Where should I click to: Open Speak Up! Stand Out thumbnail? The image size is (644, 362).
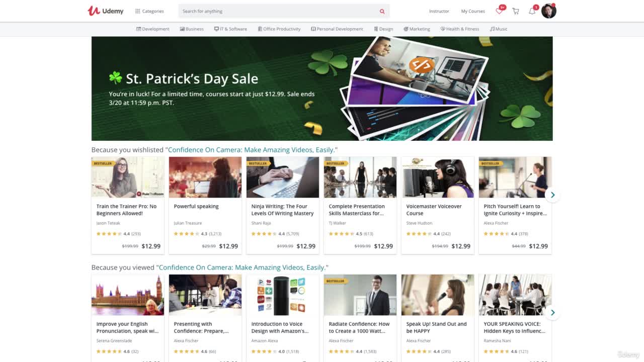(438, 295)
